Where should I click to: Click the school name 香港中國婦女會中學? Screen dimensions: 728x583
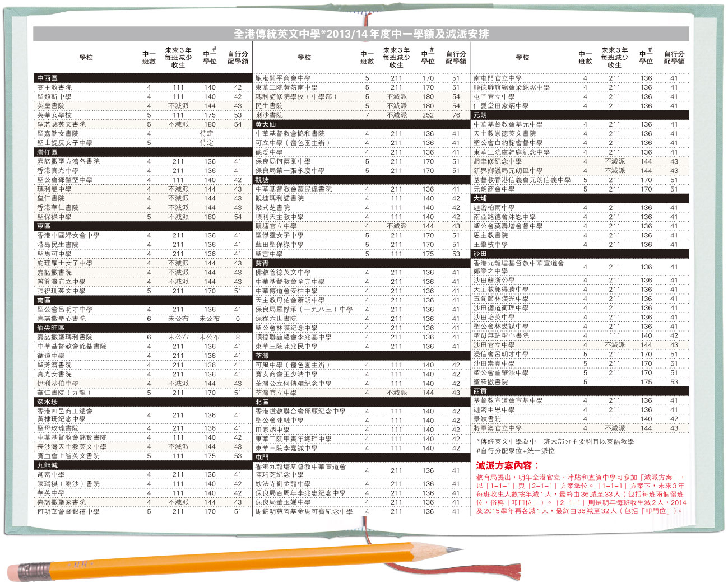click(68, 235)
